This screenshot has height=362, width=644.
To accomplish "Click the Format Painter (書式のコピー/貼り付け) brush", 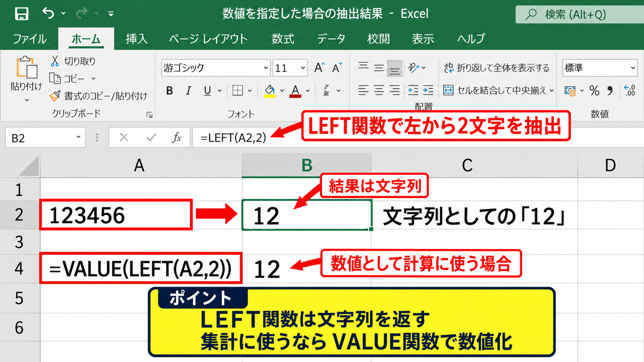I will click(x=55, y=95).
